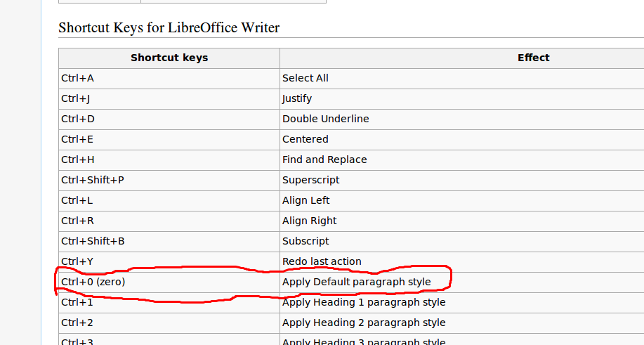Click the 'Align Left' cell
644x345 pixels.
coord(462,201)
